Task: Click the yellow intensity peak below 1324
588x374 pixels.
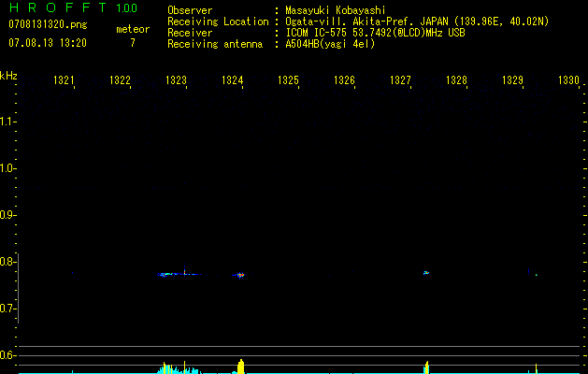Action: [241, 367]
